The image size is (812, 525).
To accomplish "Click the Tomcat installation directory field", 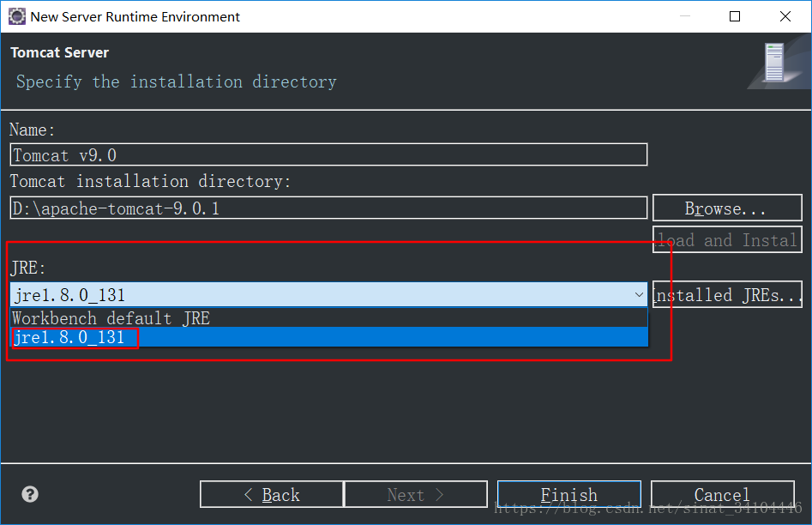I will coord(328,208).
